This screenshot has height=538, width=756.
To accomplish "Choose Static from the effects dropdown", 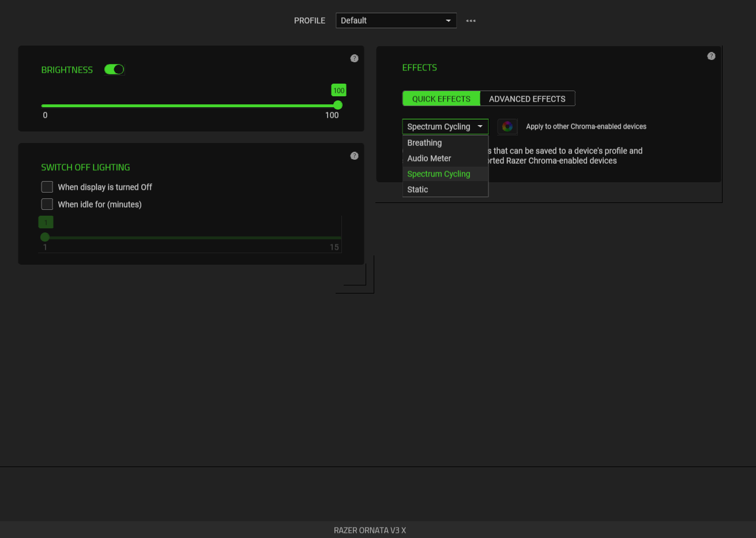I will [417, 189].
